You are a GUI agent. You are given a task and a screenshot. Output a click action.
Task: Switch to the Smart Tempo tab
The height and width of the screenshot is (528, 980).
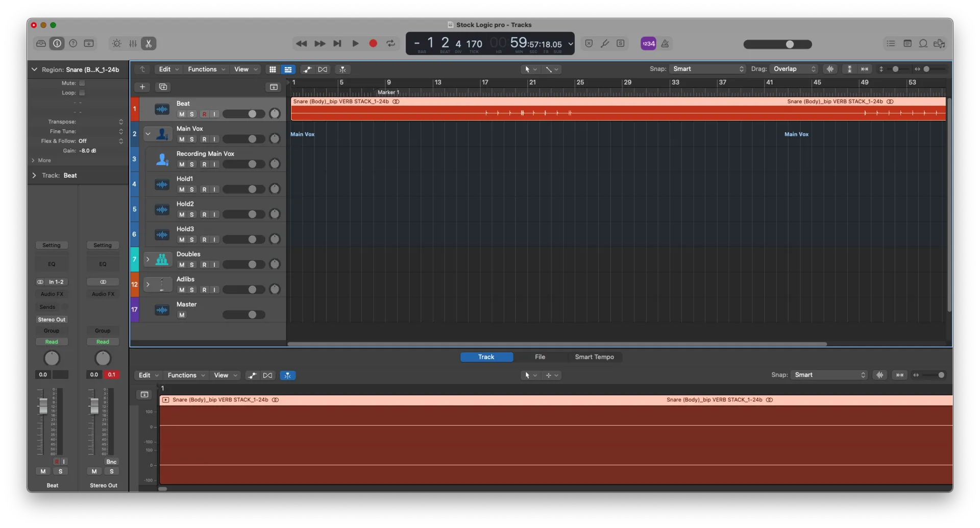[594, 357]
